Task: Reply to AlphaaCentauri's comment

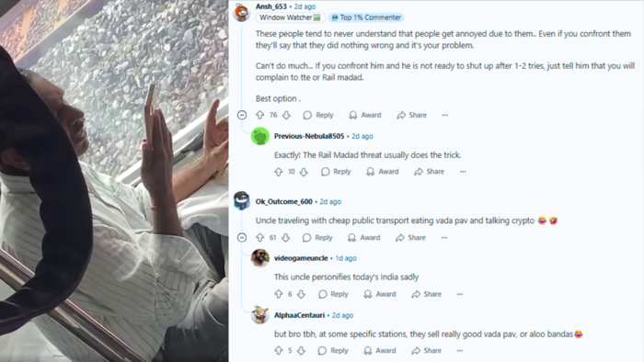Action: click(x=333, y=351)
